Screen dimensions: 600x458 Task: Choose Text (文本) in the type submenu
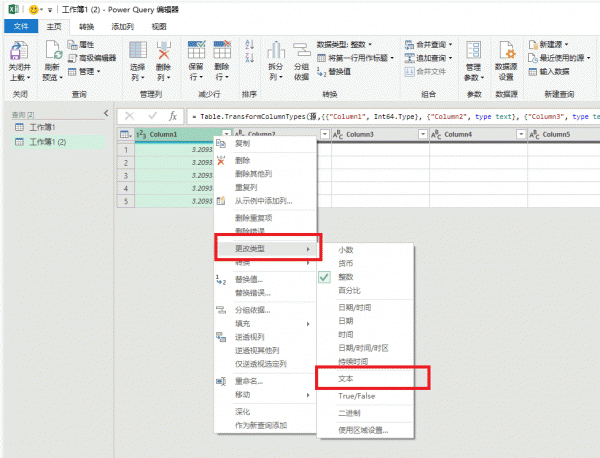[x=346, y=379]
